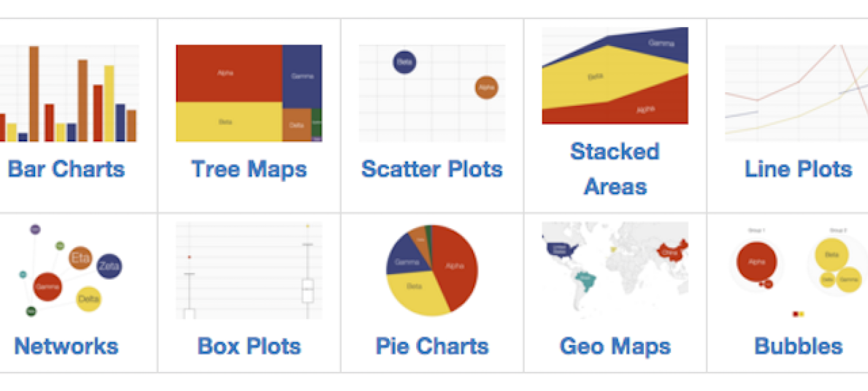Open the Geo Maps world map thumbnail
The width and height of the screenshot is (868, 391).
(x=615, y=270)
